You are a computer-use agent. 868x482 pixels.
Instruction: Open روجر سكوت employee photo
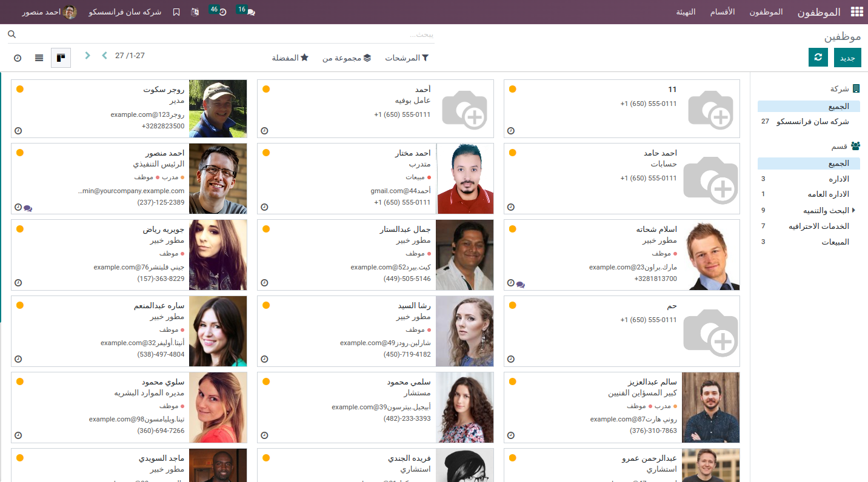coord(218,108)
